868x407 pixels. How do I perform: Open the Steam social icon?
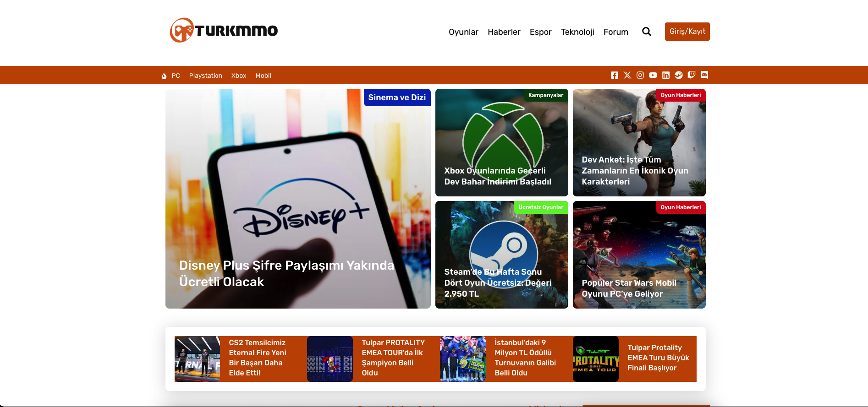679,75
